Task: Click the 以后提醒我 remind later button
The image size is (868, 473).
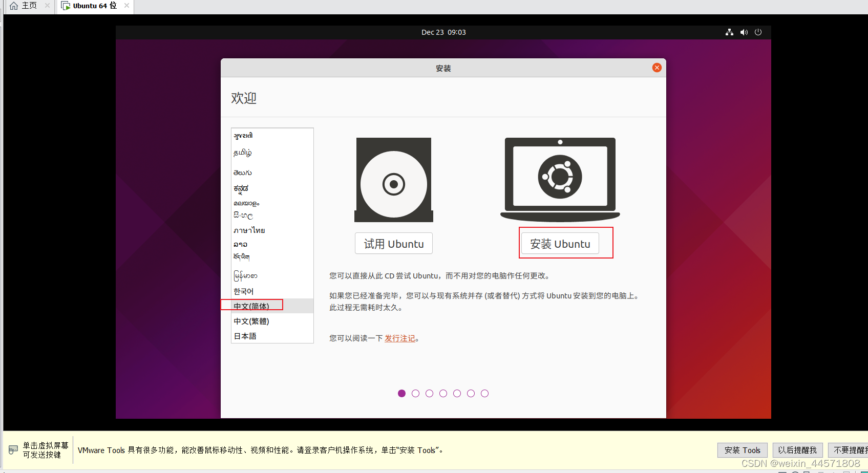Action: pyautogui.click(x=797, y=450)
